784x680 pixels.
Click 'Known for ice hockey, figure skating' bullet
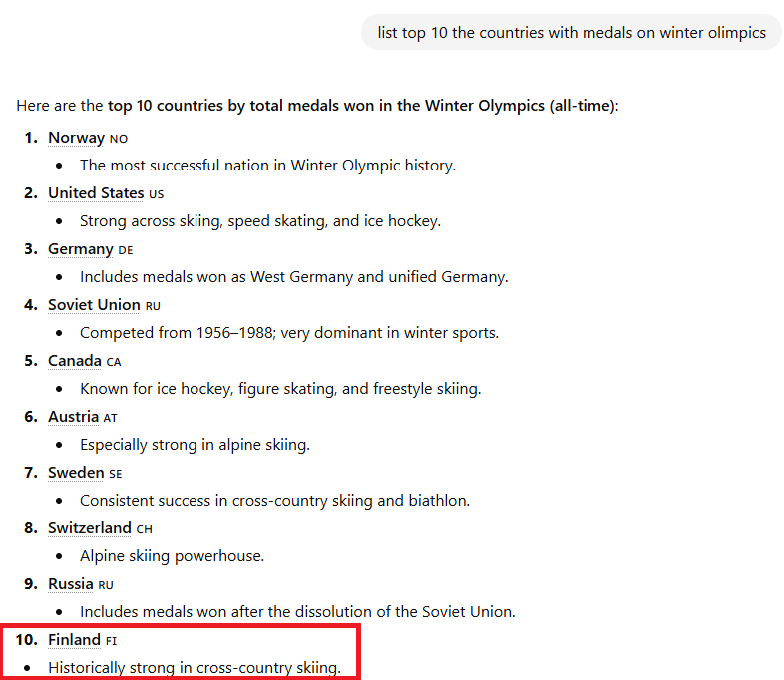click(x=280, y=389)
